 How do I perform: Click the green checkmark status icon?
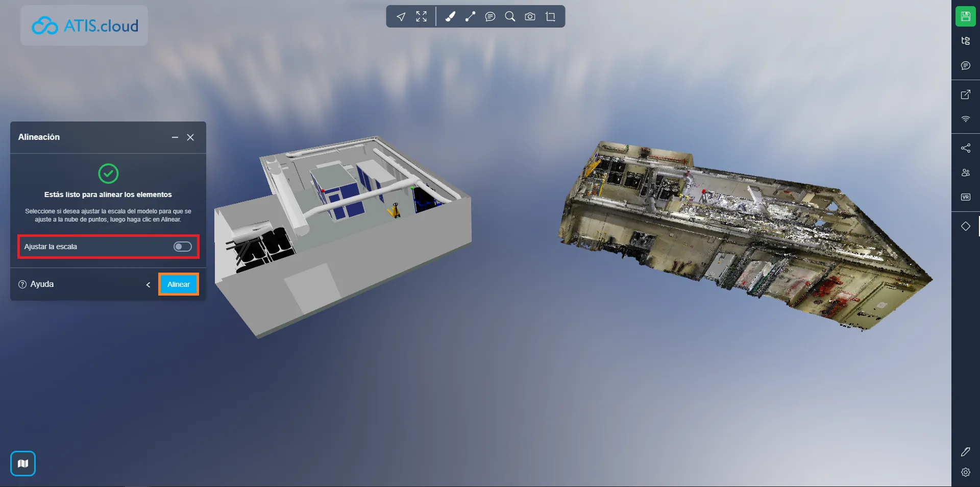(108, 174)
